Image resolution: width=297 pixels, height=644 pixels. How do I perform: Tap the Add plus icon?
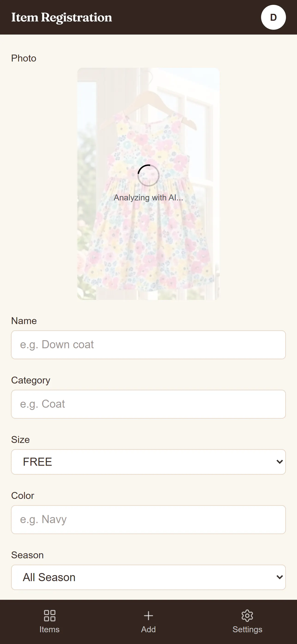point(148,615)
